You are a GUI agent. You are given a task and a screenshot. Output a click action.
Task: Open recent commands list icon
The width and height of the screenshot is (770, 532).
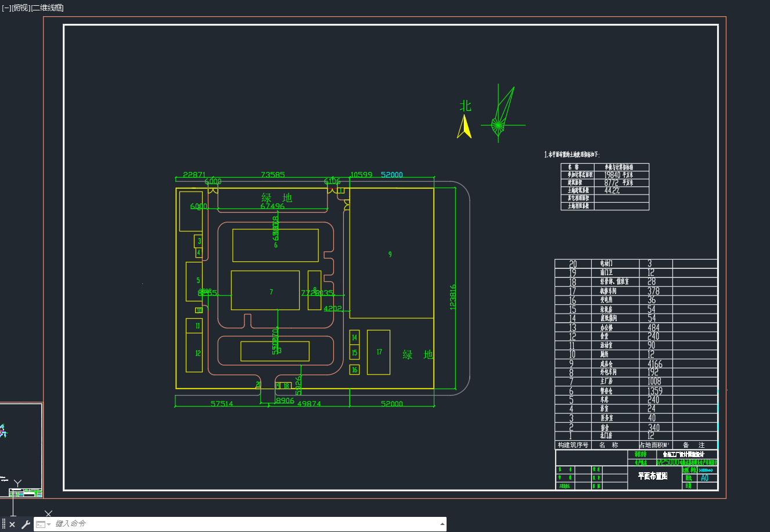pyautogui.click(x=43, y=524)
